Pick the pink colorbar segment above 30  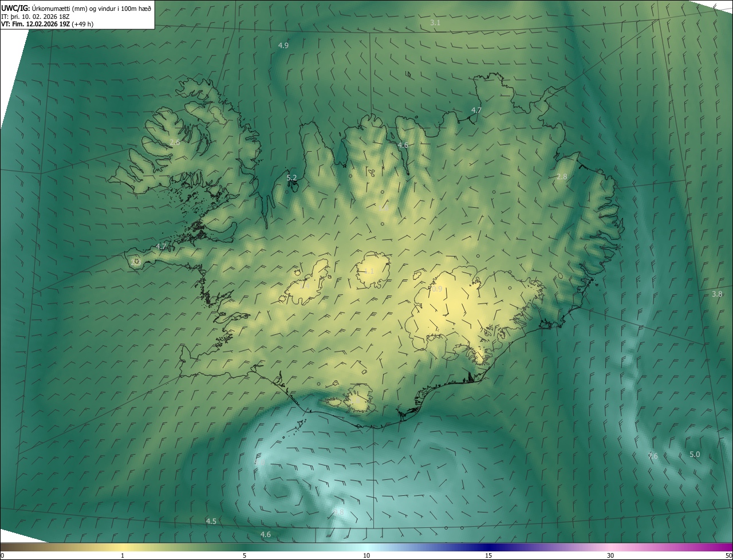click(610, 547)
